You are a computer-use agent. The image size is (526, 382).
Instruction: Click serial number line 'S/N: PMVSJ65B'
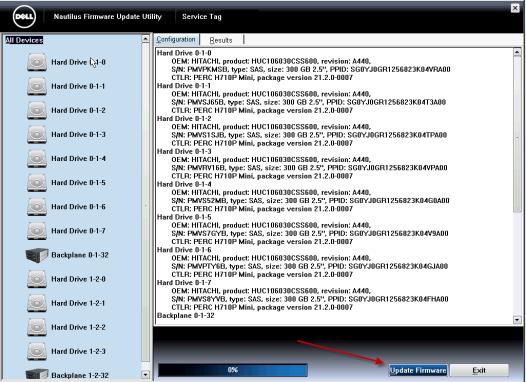click(x=309, y=102)
